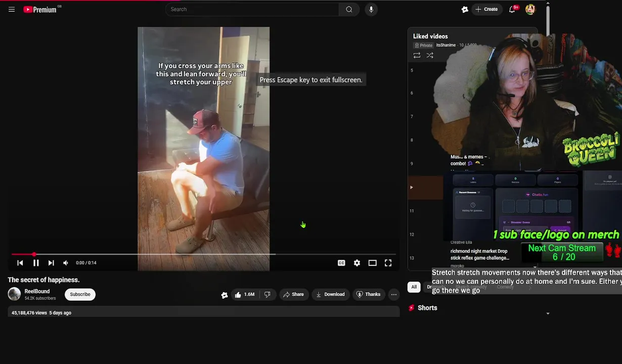Viewport: 622px width, 364px height.
Task: Open ItsShanime channel link in playlist header
Action: tap(446, 45)
